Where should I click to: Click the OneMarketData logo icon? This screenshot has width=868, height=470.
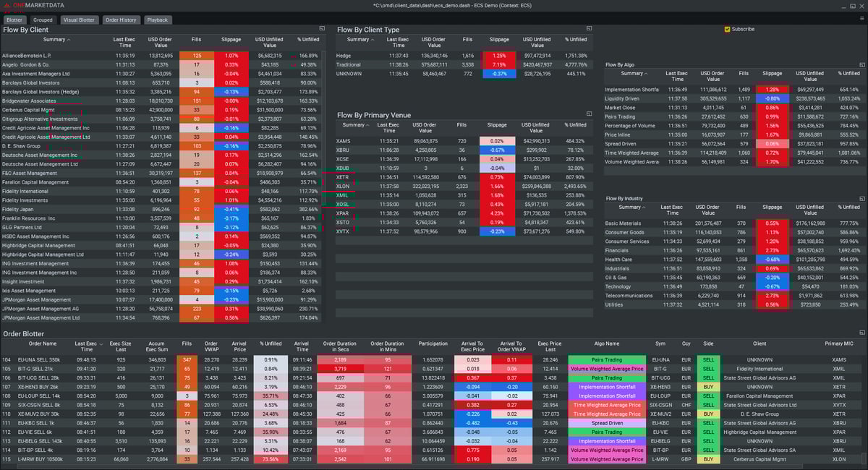(x=5, y=5)
